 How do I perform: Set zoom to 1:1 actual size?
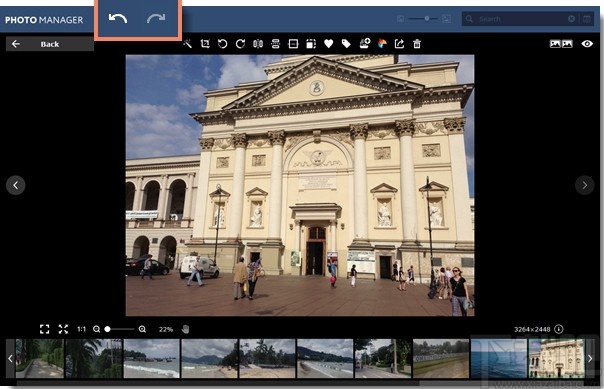pyautogui.click(x=81, y=329)
